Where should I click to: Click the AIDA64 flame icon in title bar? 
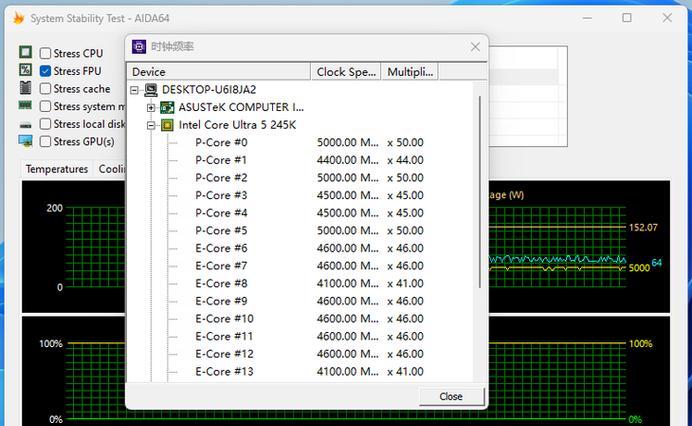[x=18, y=18]
